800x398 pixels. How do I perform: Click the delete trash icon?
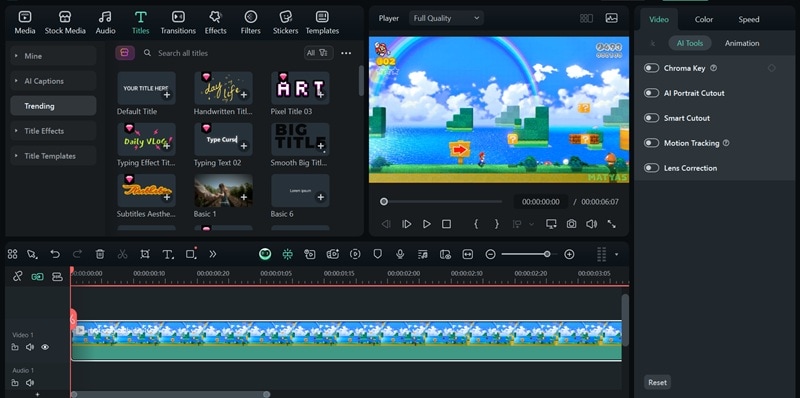pyautogui.click(x=100, y=254)
